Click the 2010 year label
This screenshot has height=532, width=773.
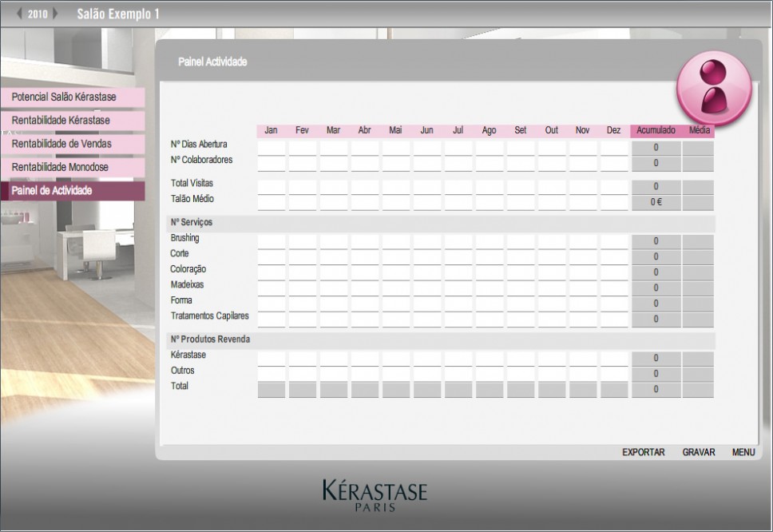coord(38,14)
